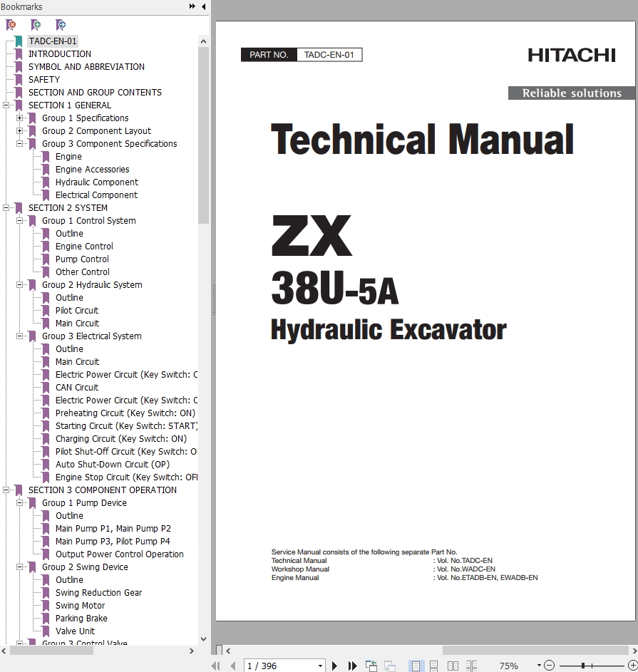Collapse Group 2 Swing Device
The height and width of the screenshot is (672, 638).
pos(19,567)
